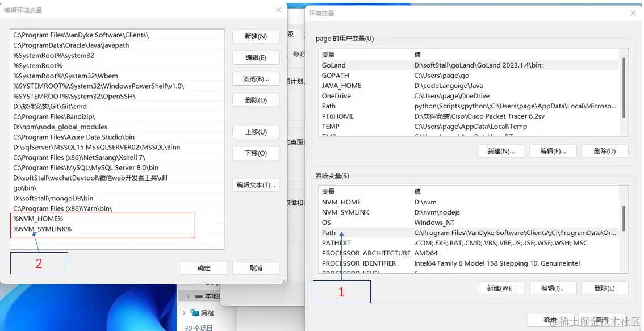
Task: Select the %SYSTEMROOT%\System32\OpenSSH\ entry
Action: pyautogui.click(x=117, y=96)
